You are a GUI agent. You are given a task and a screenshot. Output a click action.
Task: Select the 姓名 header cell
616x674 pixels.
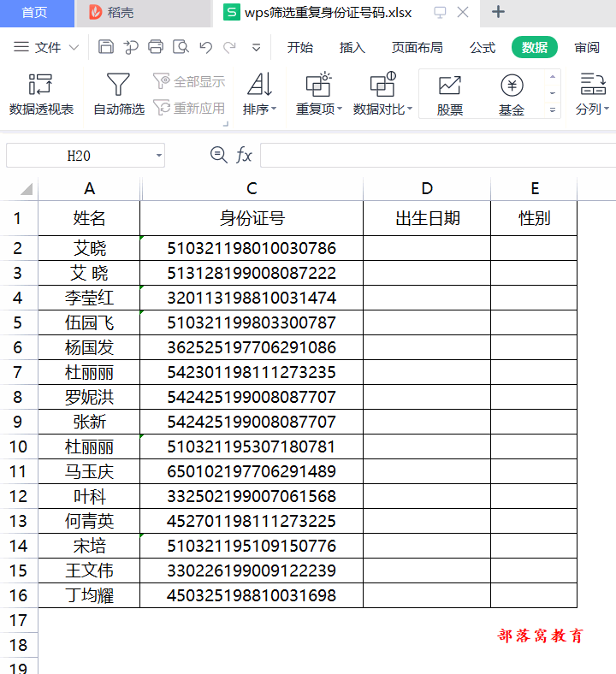tap(89, 218)
